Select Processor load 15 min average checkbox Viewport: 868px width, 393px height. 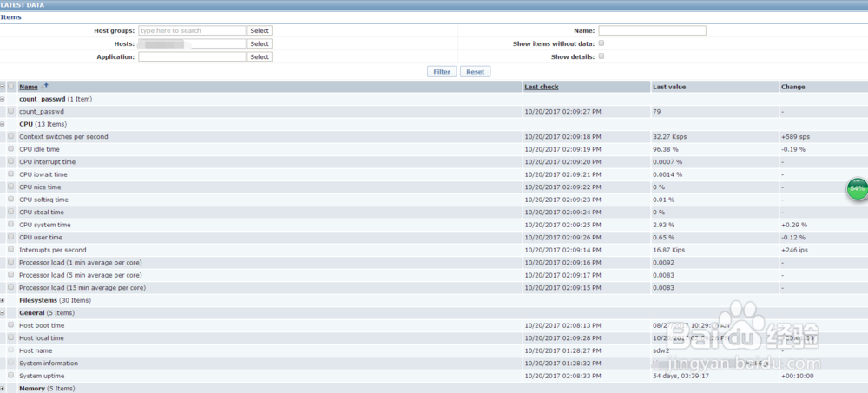click(11, 288)
